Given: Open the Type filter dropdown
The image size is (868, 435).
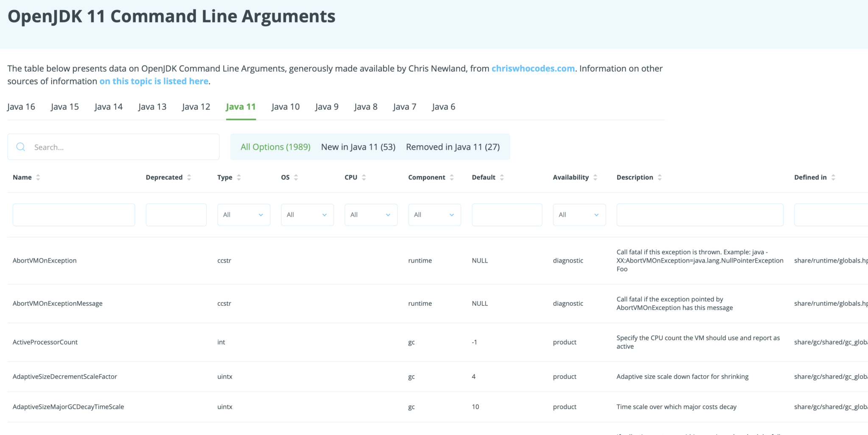Looking at the screenshot, I should 244,215.
